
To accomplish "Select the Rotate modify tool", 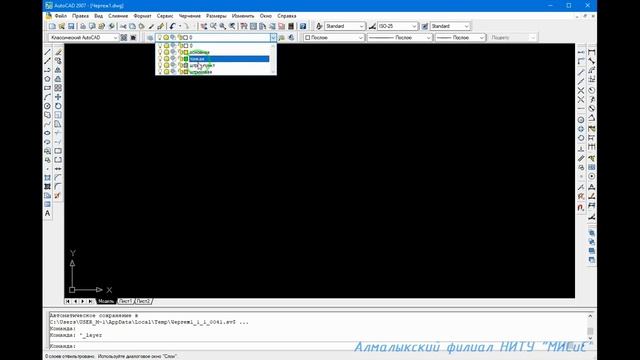I will tap(58, 106).
